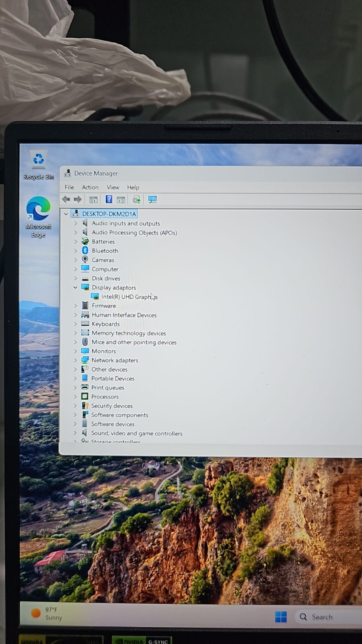Select the Batteries category icon
This screenshot has width=362, height=644.
(x=85, y=242)
